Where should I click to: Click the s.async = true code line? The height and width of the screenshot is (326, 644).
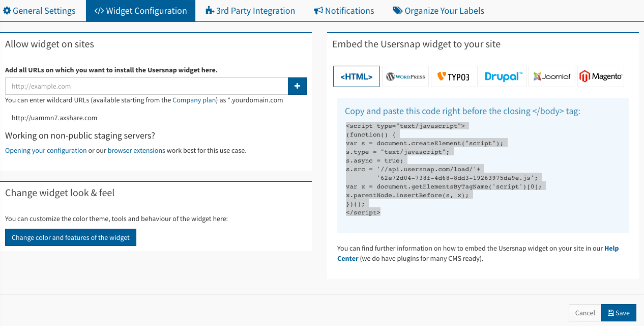[x=374, y=160]
